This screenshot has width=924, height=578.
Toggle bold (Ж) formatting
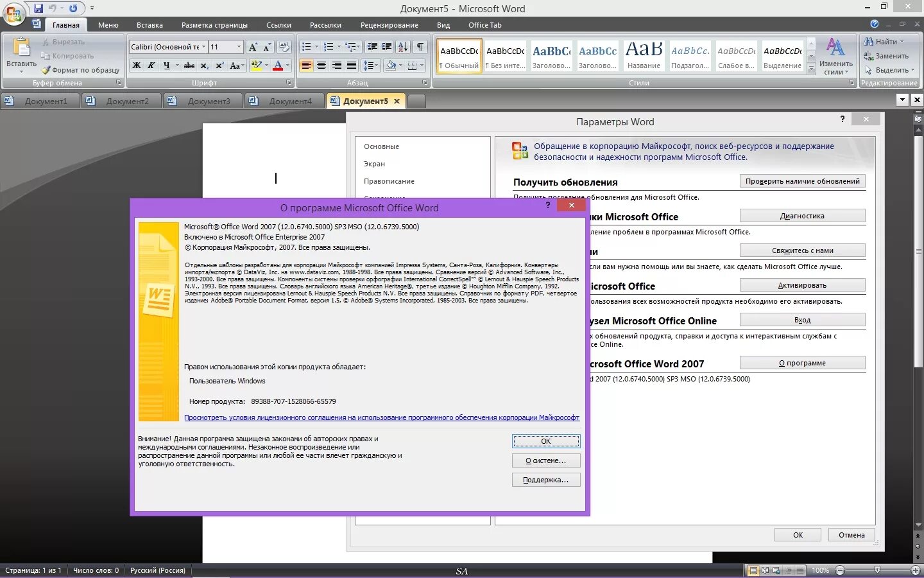pyautogui.click(x=136, y=66)
